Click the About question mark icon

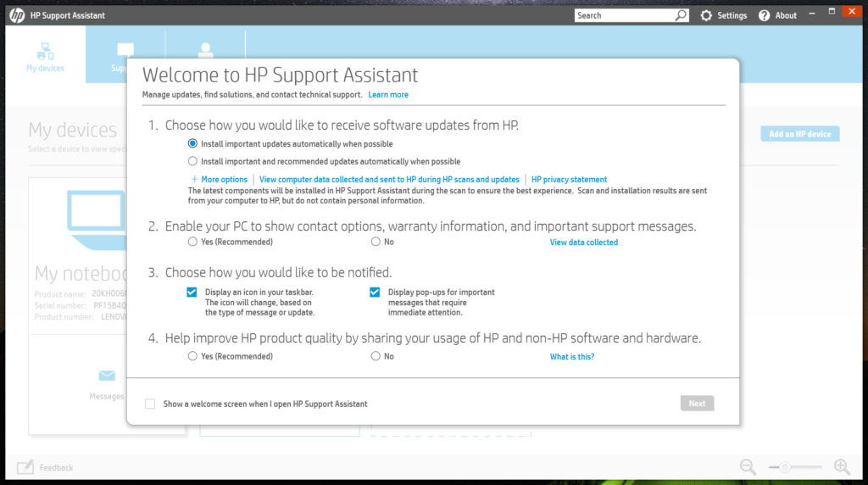pos(764,15)
